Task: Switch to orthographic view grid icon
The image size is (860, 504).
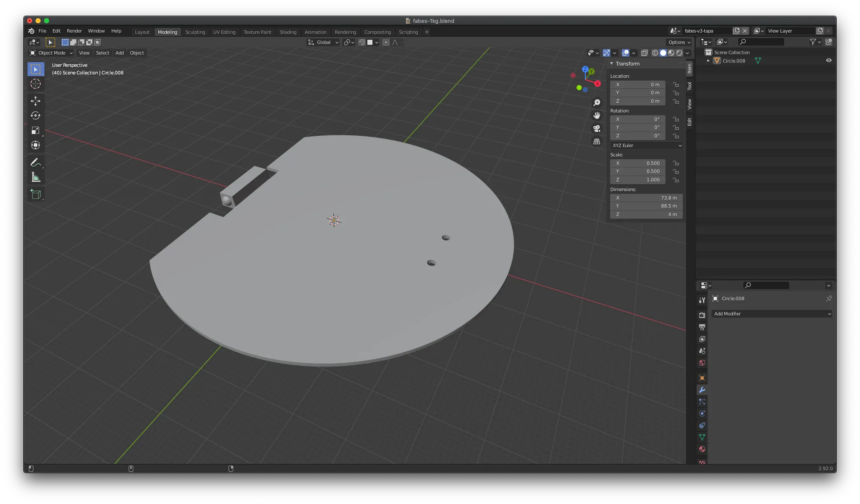Action: click(597, 142)
